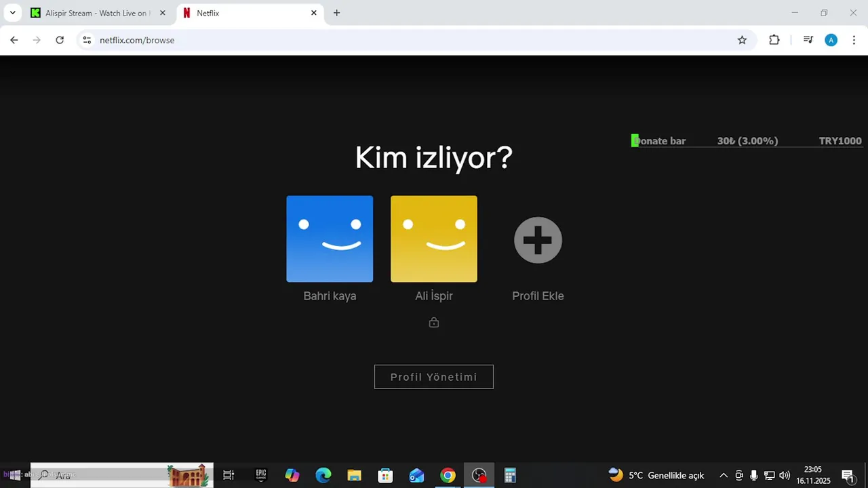The width and height of the screenshot is (868, 488).
Task: Open the Chrome three-dot menu
Action: coord(854,40)
